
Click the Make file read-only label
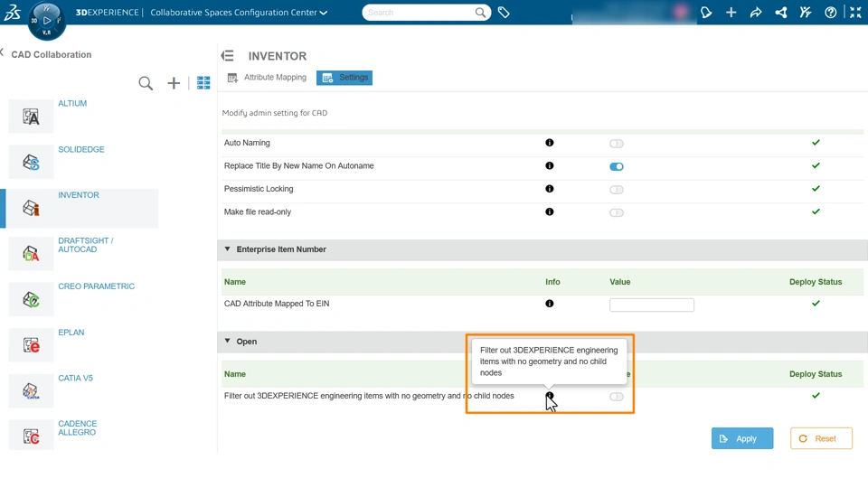tap(258, 211)
